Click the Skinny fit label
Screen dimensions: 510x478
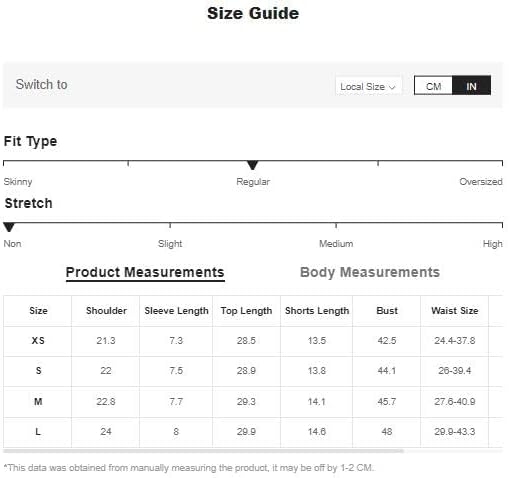18,182
